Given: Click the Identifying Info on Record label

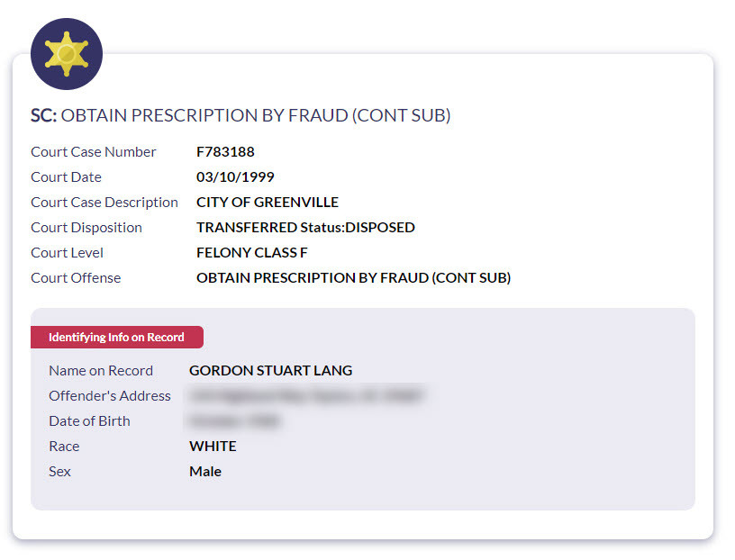Looking at the screenshot, I should [116, 338].
